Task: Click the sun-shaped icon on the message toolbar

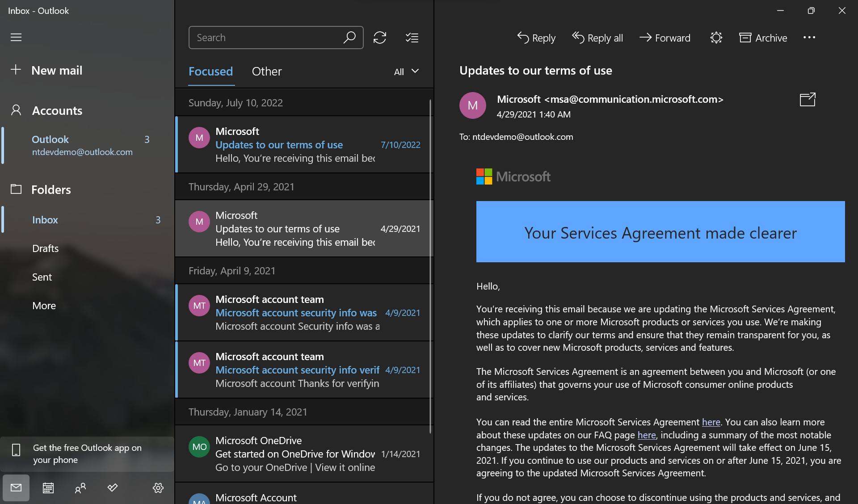Action: [716, 38]
